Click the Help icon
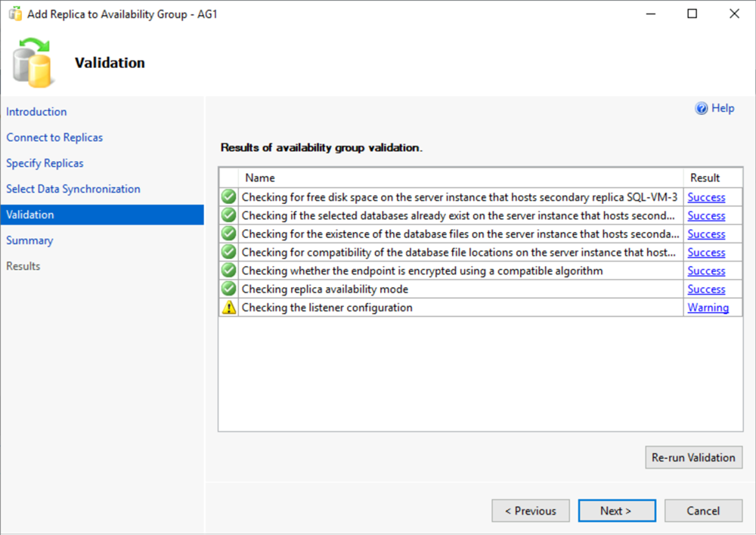 click(702, 108)
